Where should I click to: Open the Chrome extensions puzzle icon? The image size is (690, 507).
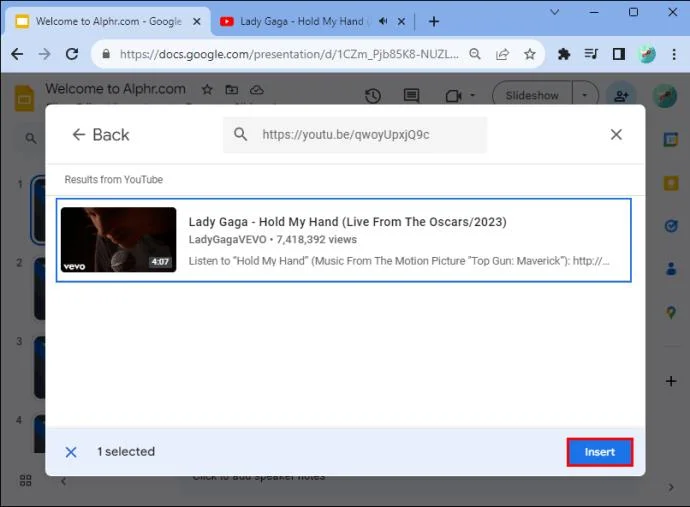[564, 54]
